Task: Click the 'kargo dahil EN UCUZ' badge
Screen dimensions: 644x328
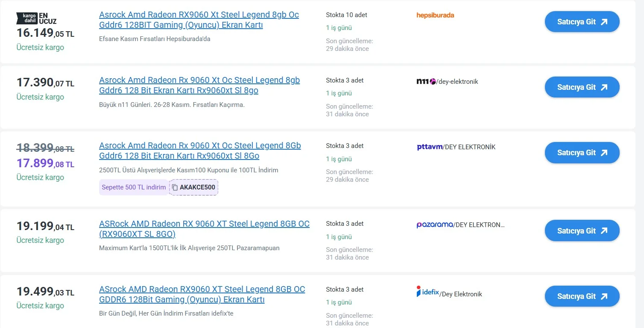Action: click(x=36, y=18)
